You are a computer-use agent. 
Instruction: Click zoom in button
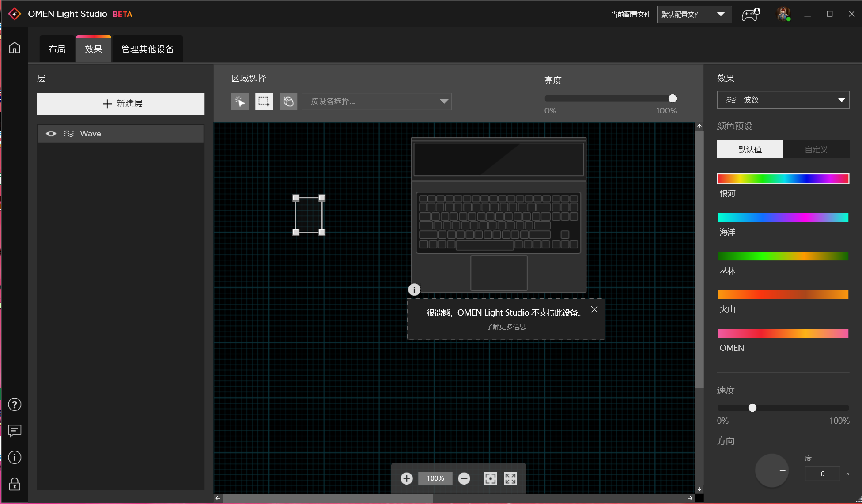click(407, 478)
